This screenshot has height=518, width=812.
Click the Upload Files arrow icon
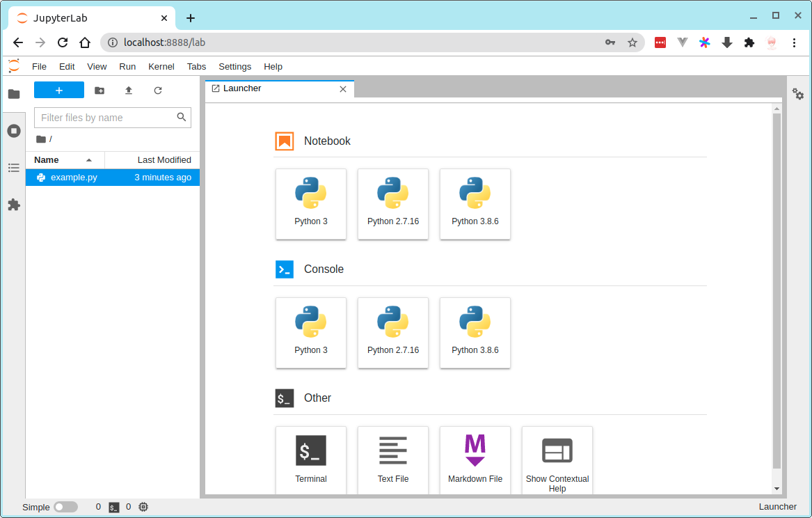[x=129, y=91]
